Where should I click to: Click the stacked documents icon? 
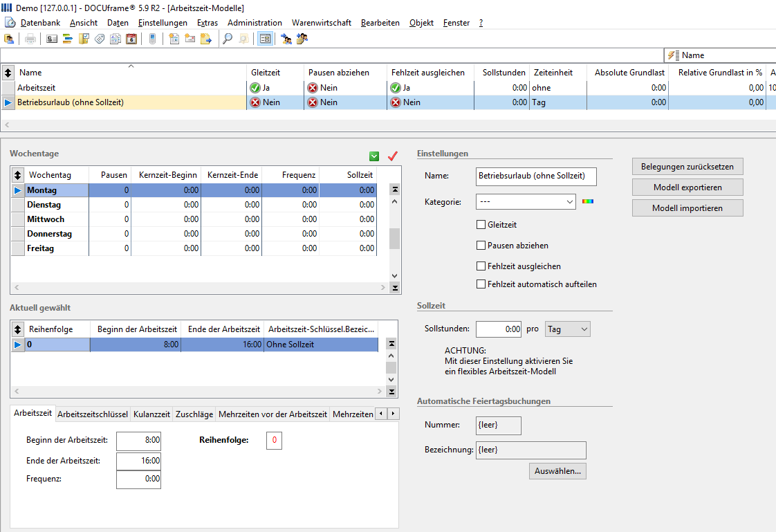(x=116, y=39)
